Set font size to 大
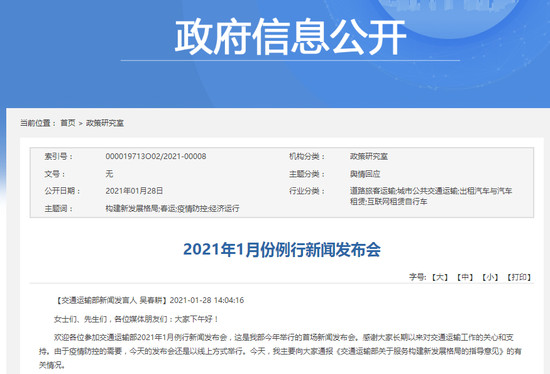550x374 pixels. click(x=440, y=277)
